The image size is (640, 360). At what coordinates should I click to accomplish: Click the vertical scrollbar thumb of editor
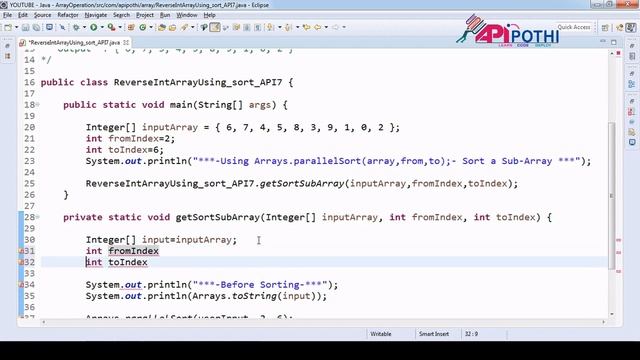[x=611, y=195]
